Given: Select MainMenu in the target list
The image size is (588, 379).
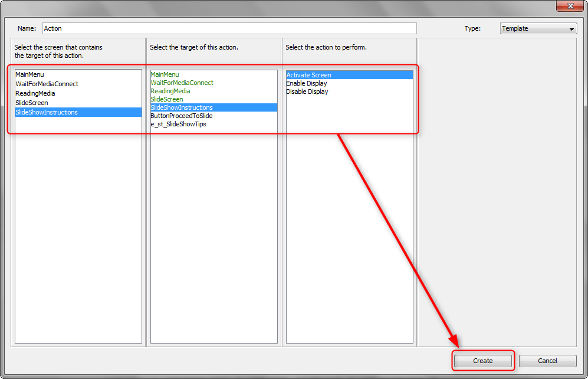Looking at the screenshot, I should tap(165, 74).
